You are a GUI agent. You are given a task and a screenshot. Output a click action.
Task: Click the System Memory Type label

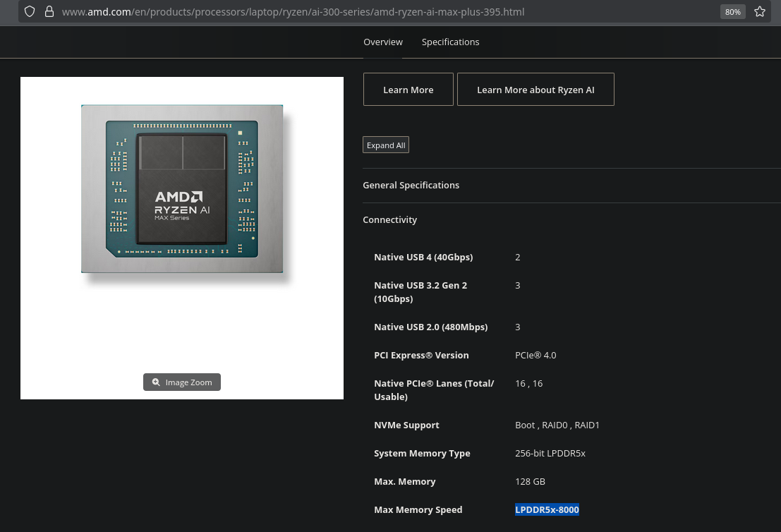click(422, 453)
